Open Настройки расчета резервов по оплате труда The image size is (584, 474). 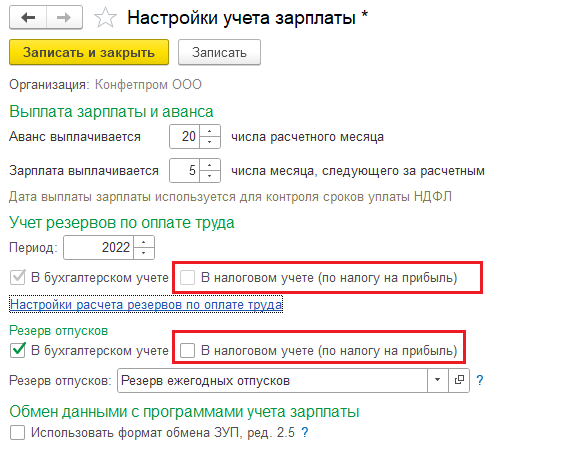(146, 304)
